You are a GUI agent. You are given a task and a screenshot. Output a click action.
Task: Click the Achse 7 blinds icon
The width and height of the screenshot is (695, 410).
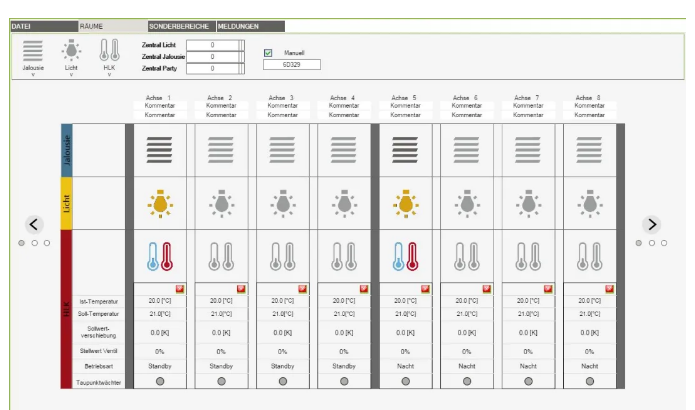tap(528, 150)
